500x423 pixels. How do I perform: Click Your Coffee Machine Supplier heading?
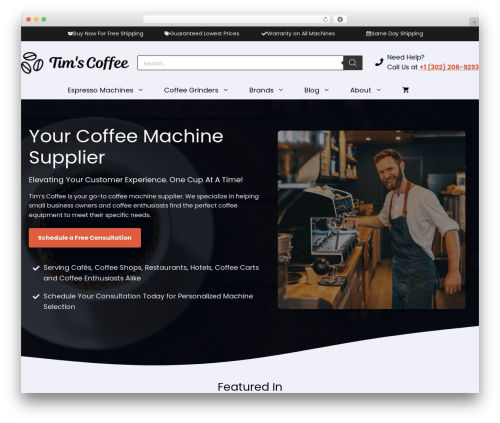126,147
